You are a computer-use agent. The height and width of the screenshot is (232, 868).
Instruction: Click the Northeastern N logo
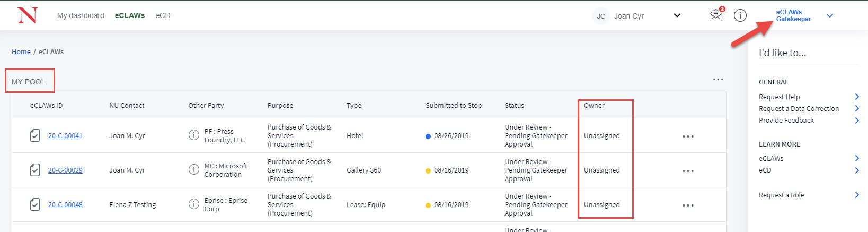pyautogui.click(x=28, y=15)
